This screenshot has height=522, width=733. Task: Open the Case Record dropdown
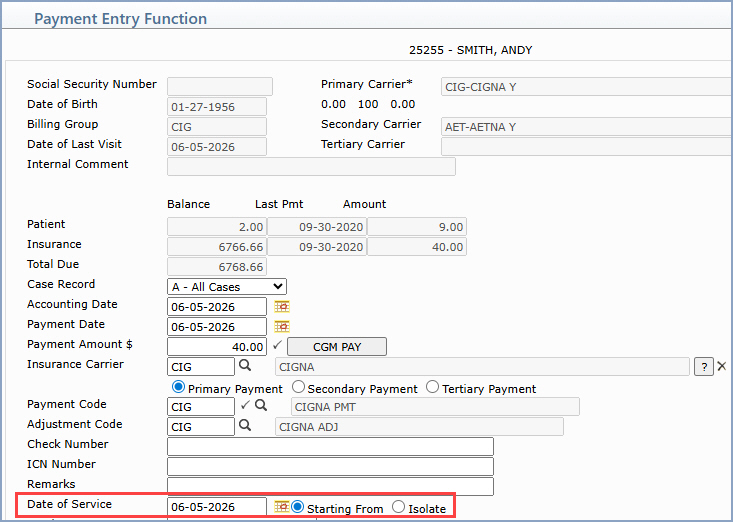[227, 286]
